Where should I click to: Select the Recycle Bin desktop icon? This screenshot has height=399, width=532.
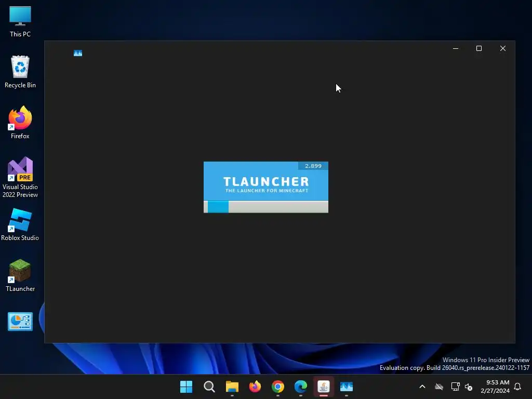[20, 72]
